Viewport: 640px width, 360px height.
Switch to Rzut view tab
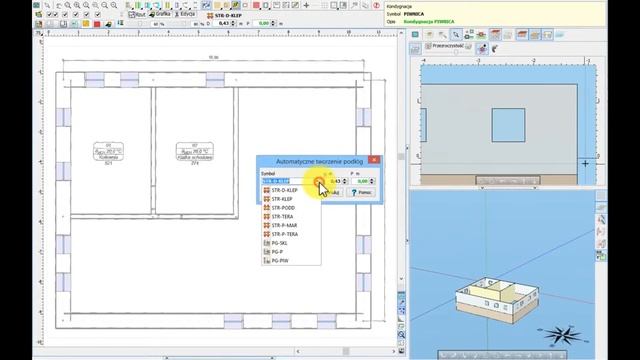pyautogui.click(x=137, y=14)
